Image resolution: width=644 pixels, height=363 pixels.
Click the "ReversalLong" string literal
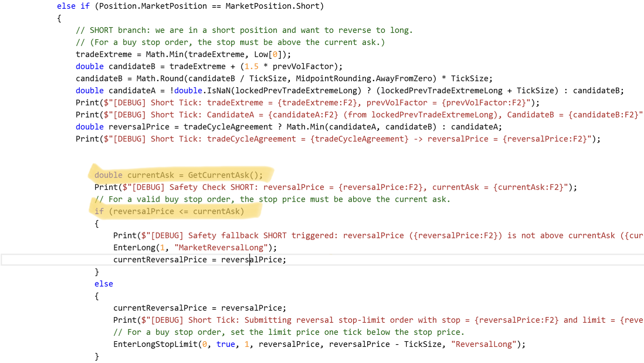tap(483, 344)
